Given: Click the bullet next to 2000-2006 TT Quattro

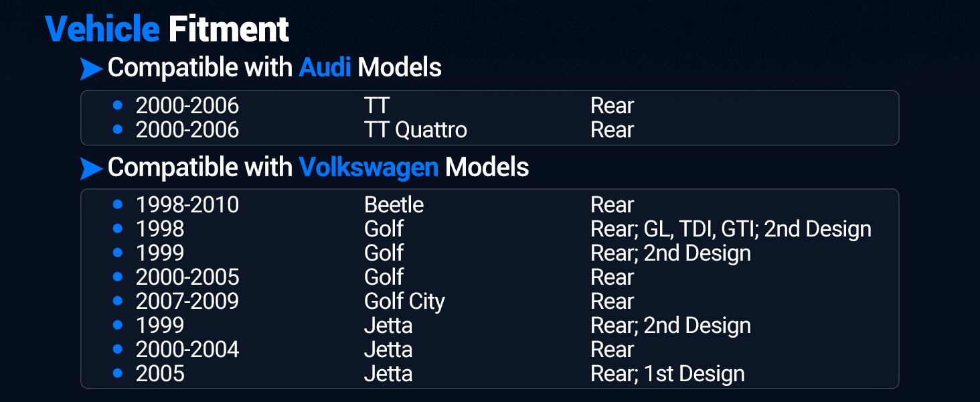Looking at the screenshot, I should pyautogui.click(x=118, y=129).
